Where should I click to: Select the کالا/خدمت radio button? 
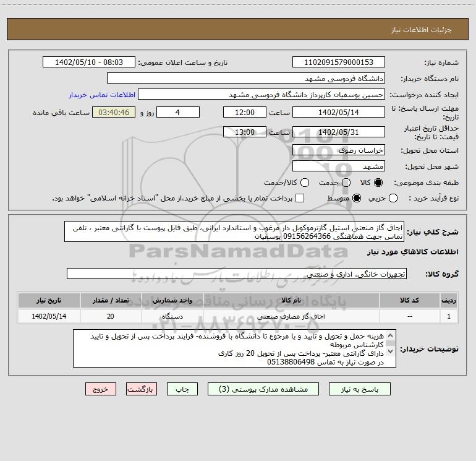pyautogui.click(x=305, y=183)
